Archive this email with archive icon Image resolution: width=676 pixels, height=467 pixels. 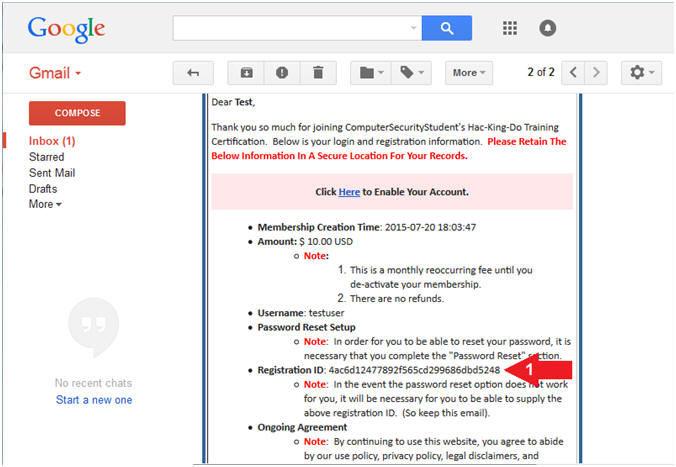point(246,73)
